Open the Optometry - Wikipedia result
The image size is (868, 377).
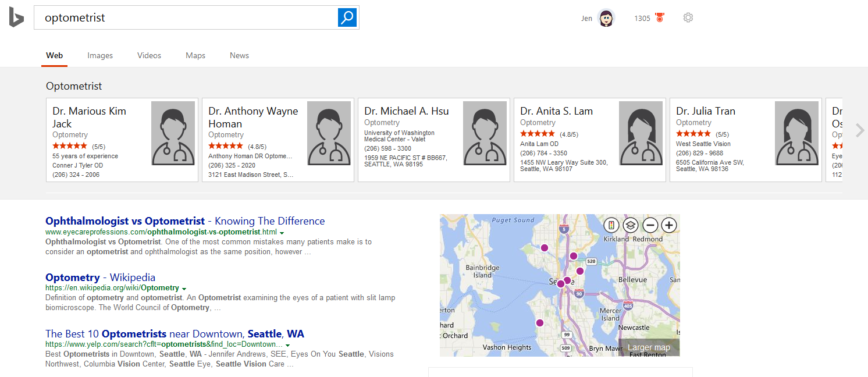click(x=100, y=278)
